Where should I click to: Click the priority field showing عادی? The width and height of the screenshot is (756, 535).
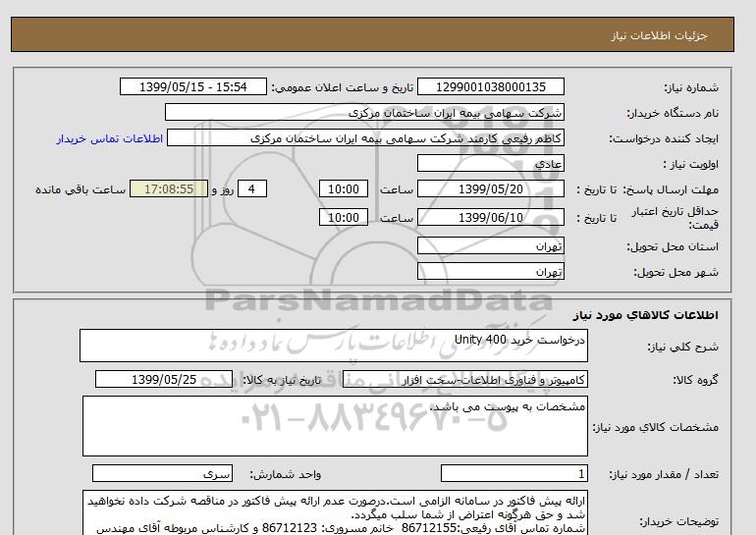click(490, 163)
